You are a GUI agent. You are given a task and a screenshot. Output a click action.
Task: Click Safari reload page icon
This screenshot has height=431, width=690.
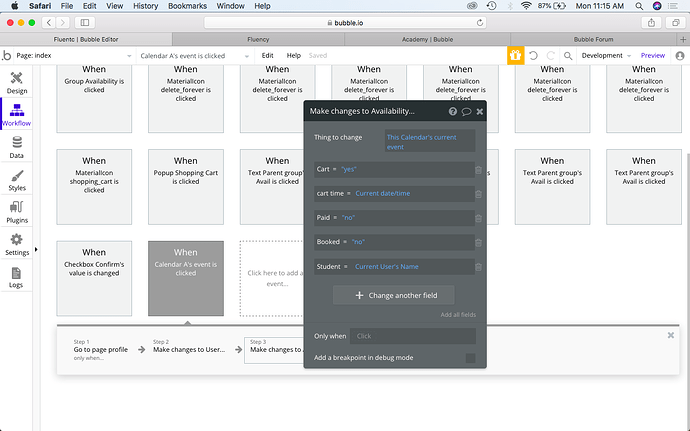(480, 22)
